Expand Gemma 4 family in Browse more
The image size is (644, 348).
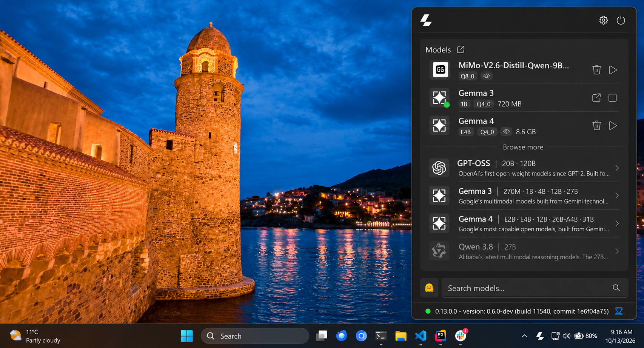pyautogui.click(x=617, y=223)
